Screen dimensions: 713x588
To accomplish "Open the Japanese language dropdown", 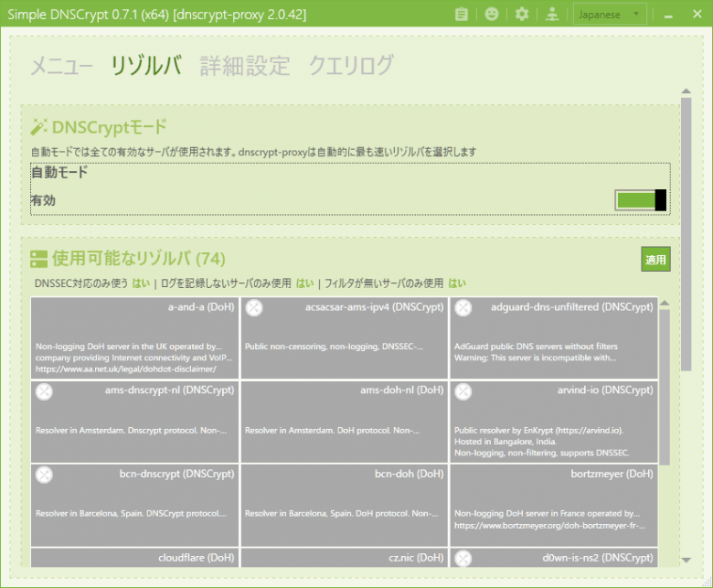I will [x=610, y=15].
